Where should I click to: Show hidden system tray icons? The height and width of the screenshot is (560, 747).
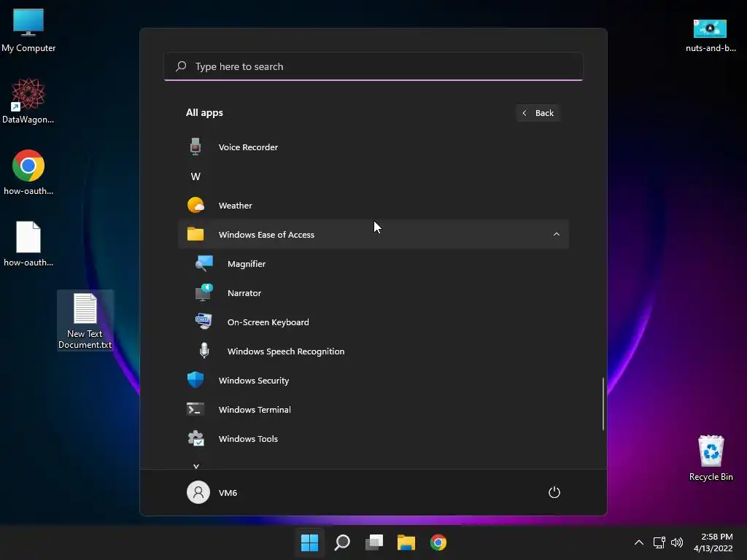pyautogui.click(x=639, y=542)
